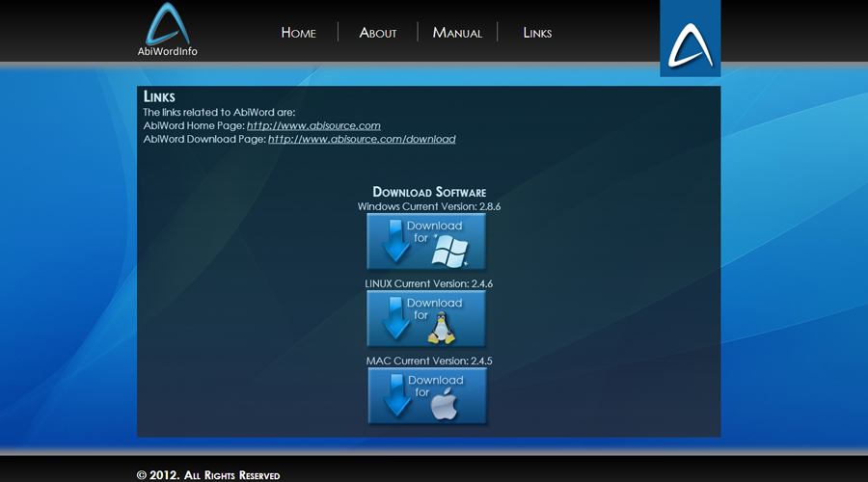
Task: Click the Download for Mac apple button
Action: point(427,396)
